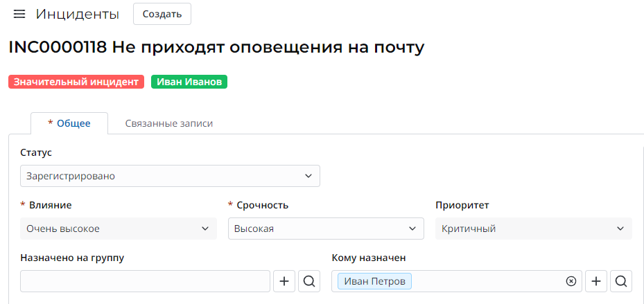Click search icon for Кому назначен field

click(x=621, y=281)
